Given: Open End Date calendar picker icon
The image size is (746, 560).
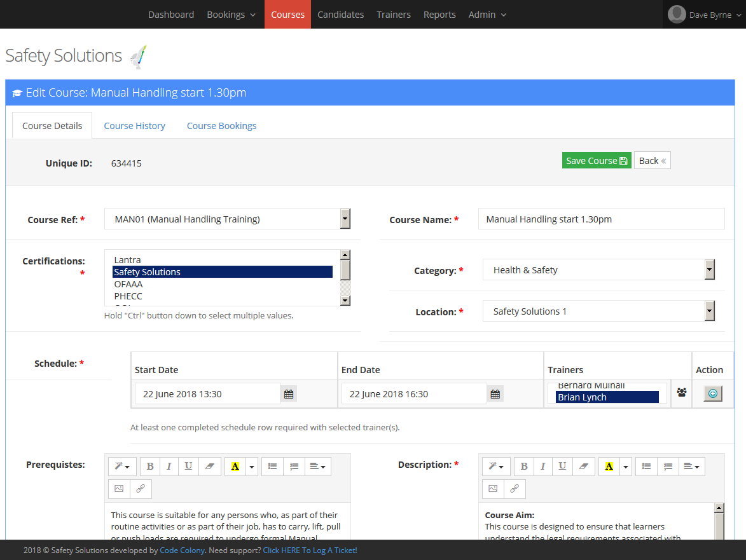Looking at the screenshot, I should (495, 394).
